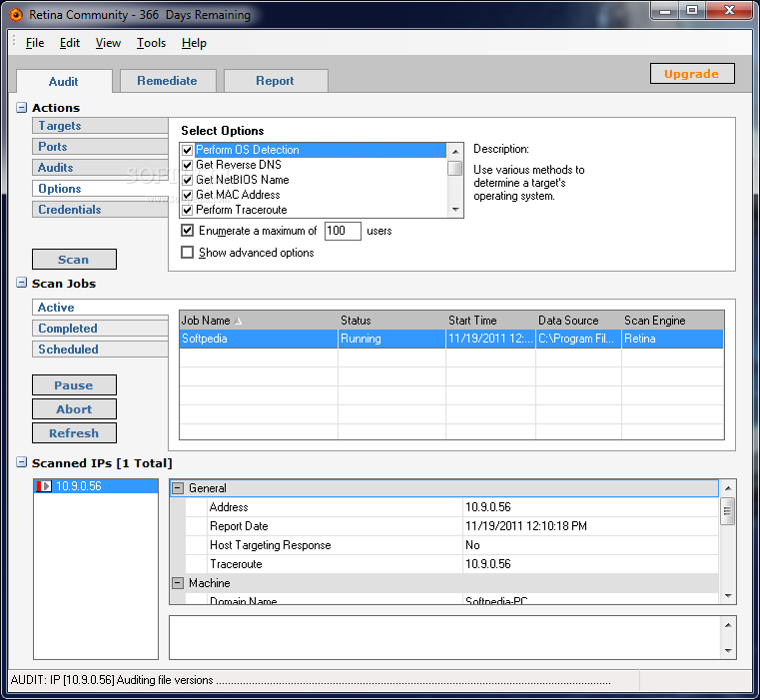This screenshot has width=760, height=700.
Task: Uncheck Get Reverse DNS option
Action: click(188, 166)
